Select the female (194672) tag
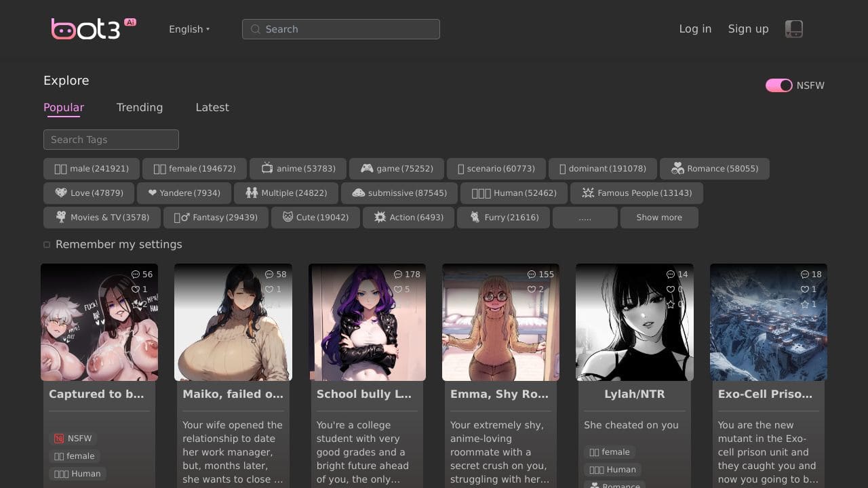 195,169
